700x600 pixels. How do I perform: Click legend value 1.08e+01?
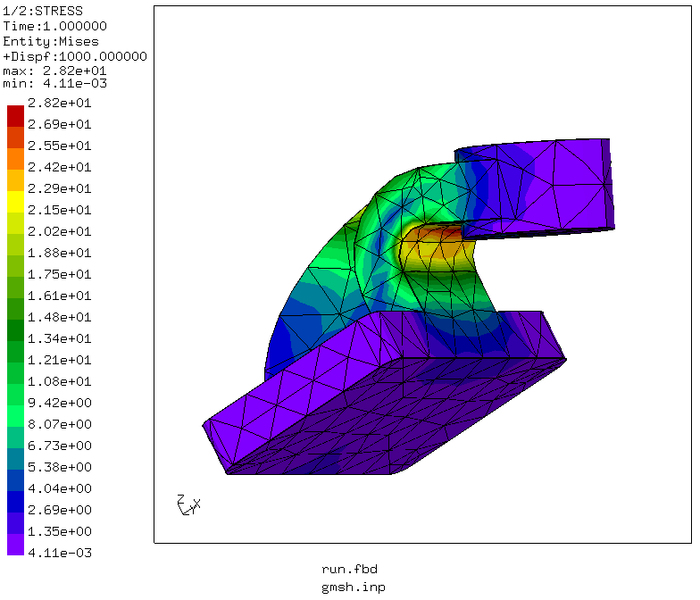click(59, 381)
